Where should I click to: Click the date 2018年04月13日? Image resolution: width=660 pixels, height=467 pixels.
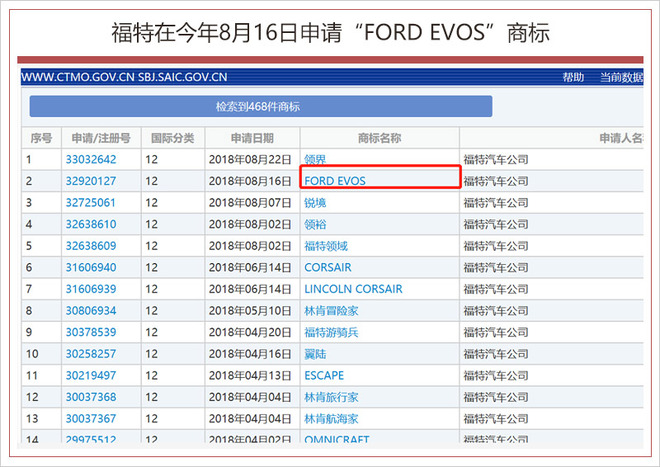[x=250, y=375]
